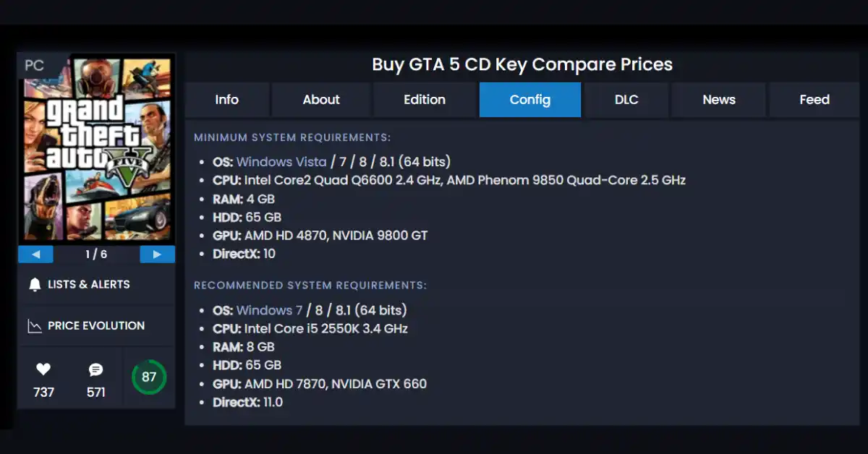
Task: Click the GTA V cover art thumbnail
Action: click(x=96, y=150)
